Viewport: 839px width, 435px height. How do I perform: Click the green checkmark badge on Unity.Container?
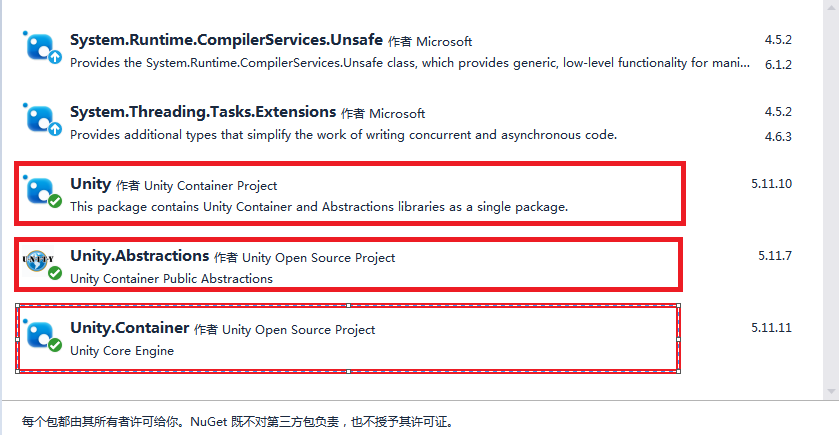[x=55, y=345]
